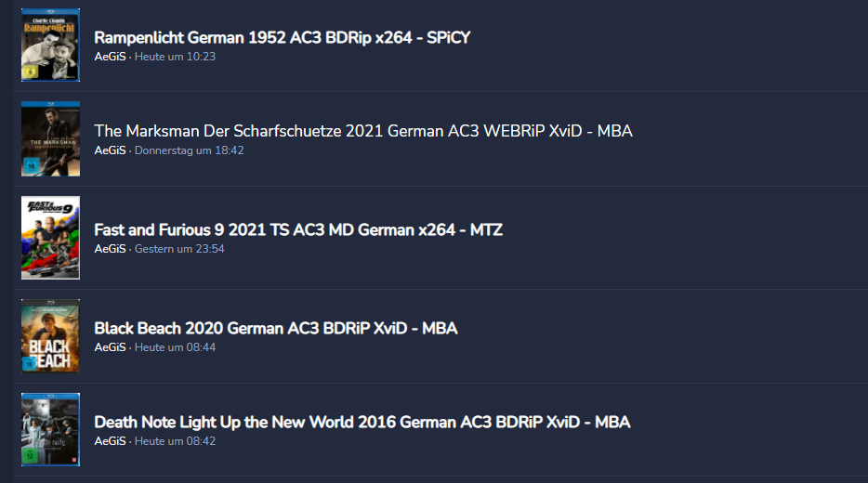868x483 pixels.
Task: Click author AeGiS under the Rampenlicht thread
Action: (110, 57)
